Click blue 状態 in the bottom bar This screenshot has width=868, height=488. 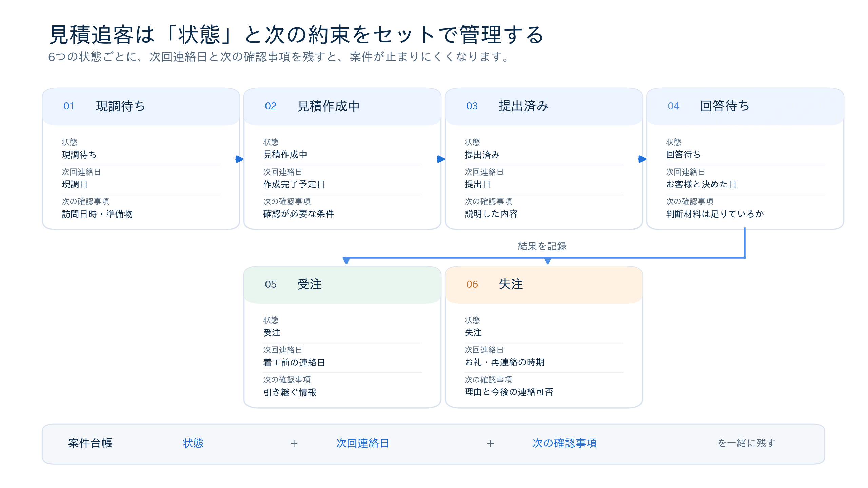coord(193,443)
